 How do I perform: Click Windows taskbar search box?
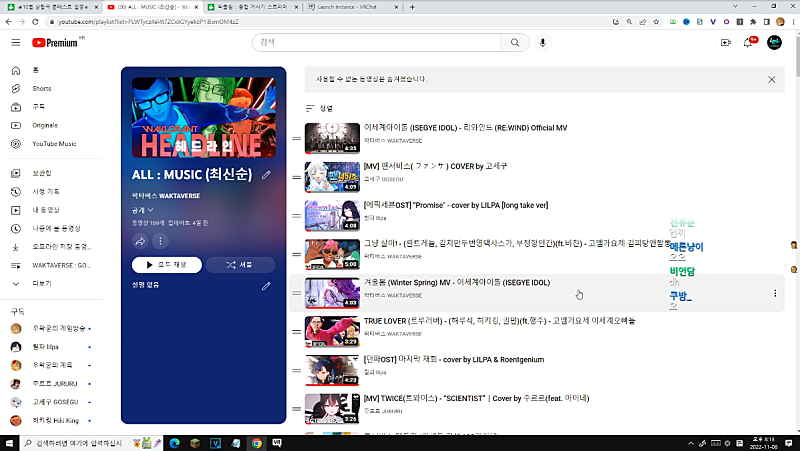[76, 443]
